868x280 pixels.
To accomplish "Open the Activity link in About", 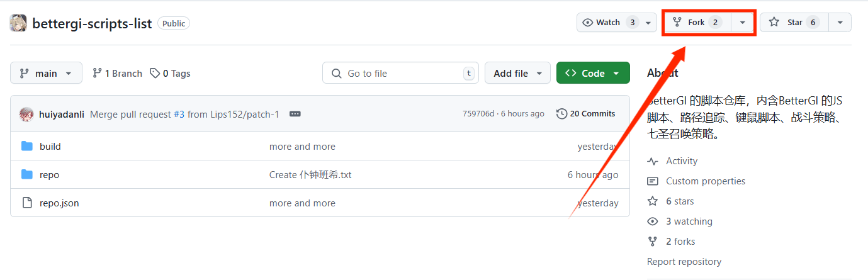I will 681,161.
